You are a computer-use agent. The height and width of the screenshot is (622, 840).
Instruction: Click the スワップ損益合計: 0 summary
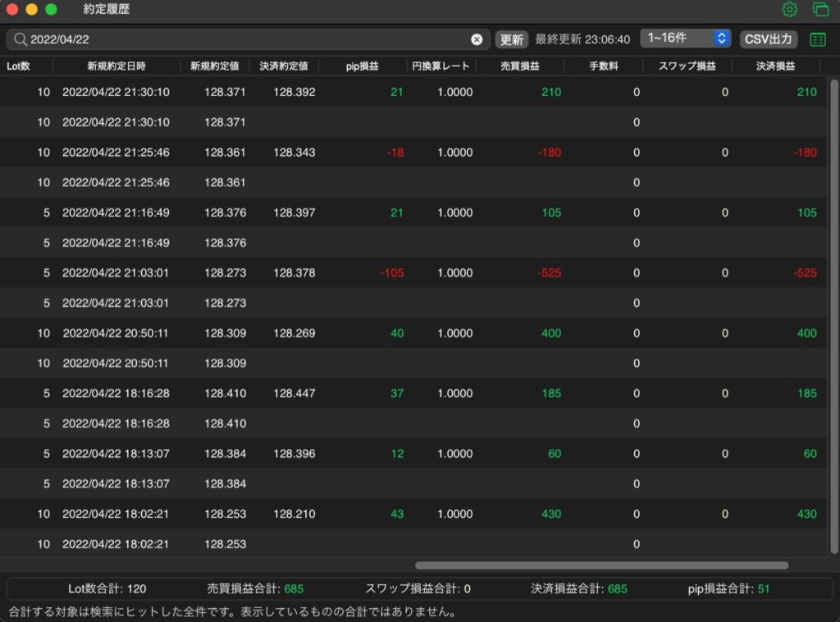coord(418,589)
